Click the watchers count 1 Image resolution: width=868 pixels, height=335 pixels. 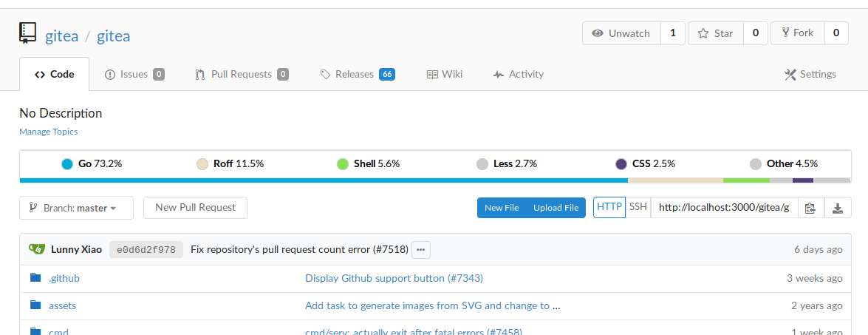[673, 33]
